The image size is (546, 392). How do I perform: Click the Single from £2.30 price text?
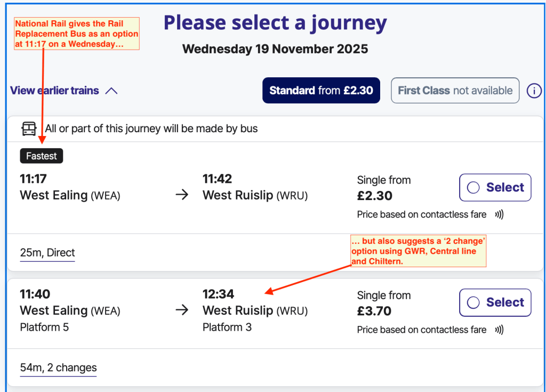pos(384,188)
